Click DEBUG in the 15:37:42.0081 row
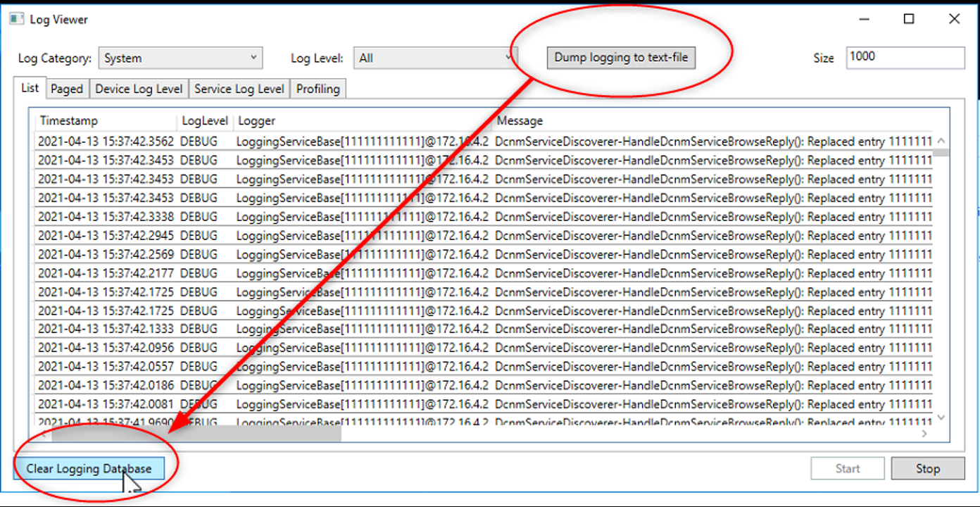 (x=199, y=404)
